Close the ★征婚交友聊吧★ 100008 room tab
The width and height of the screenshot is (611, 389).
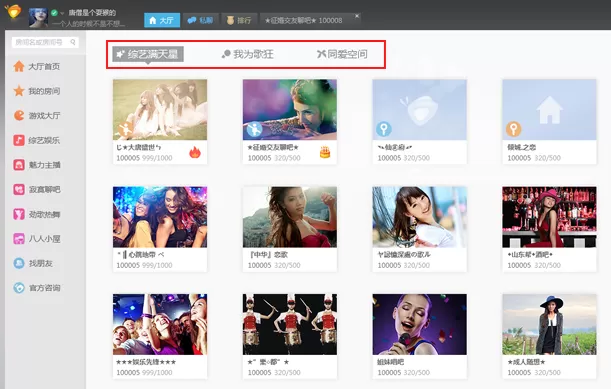point(357,16)
